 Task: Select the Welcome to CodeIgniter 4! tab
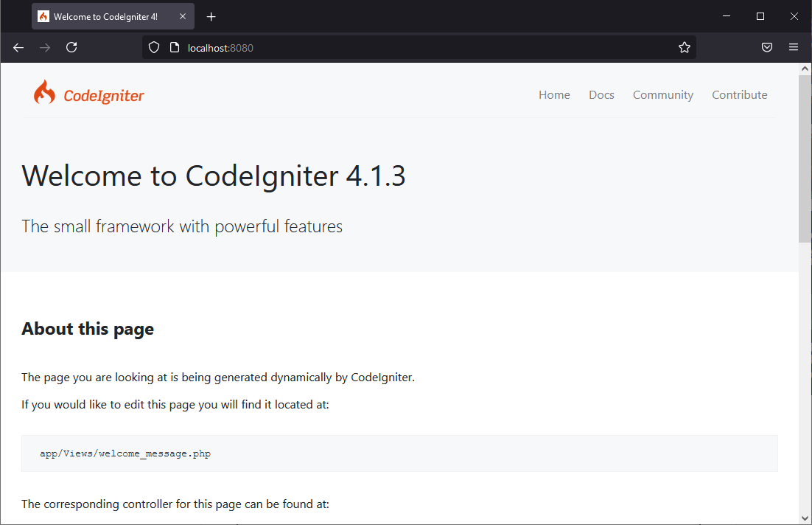pyautogui.click(x=113, y=16)
